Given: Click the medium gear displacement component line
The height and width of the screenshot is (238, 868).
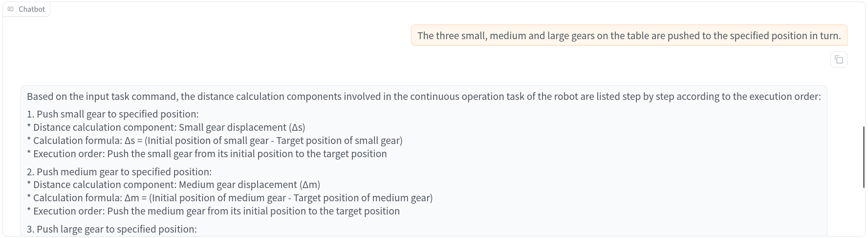Looking at the screenshot, I should pos(174,185).
